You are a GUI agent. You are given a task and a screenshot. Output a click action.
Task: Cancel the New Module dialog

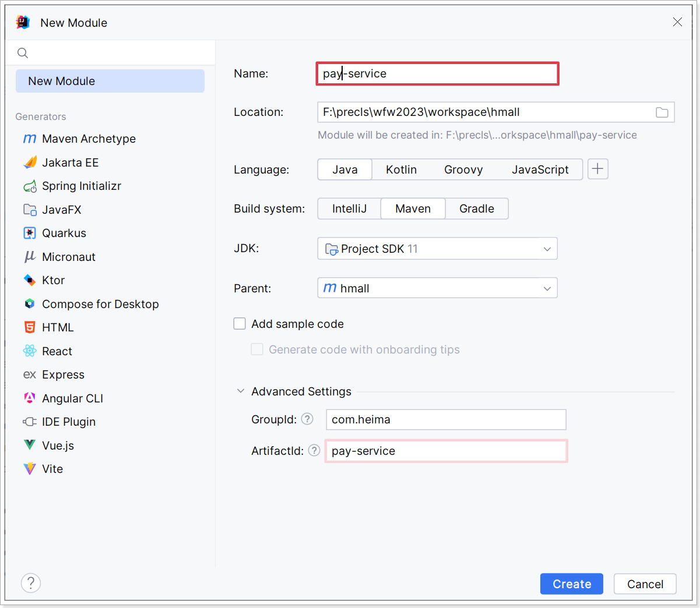(645, 584)
